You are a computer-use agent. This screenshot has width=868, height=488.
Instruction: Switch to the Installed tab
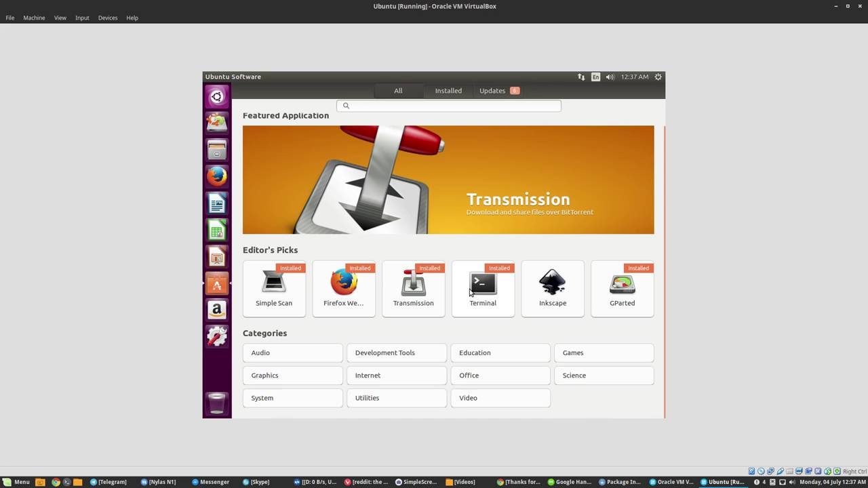[448, 91]
